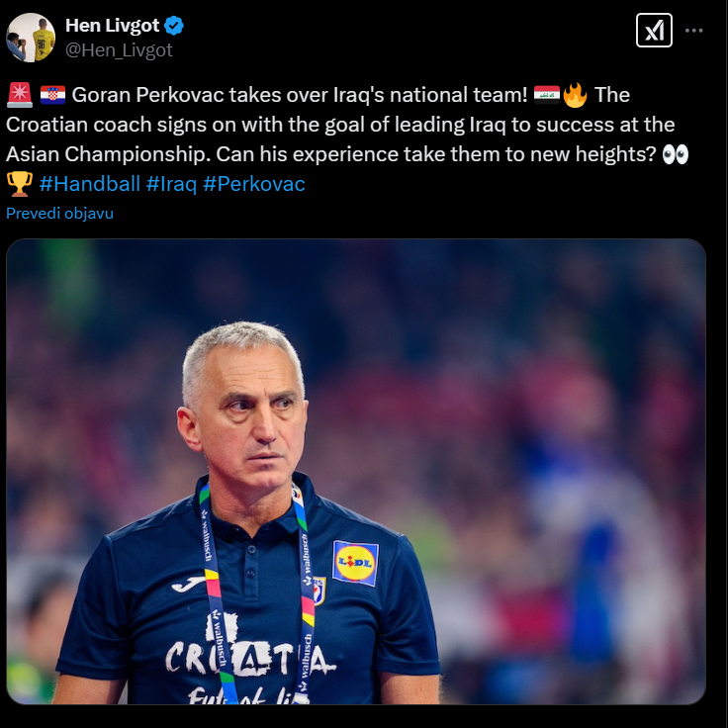Click the eyes emoji
This screenshot has height=728, width=728.
point(675,154)
